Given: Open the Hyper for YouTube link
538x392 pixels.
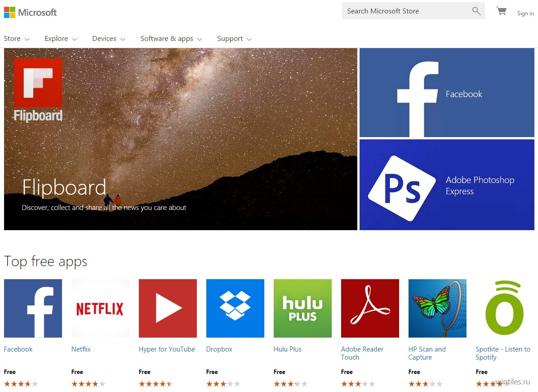Looking at the screenshot, I should tap(167, 349).
